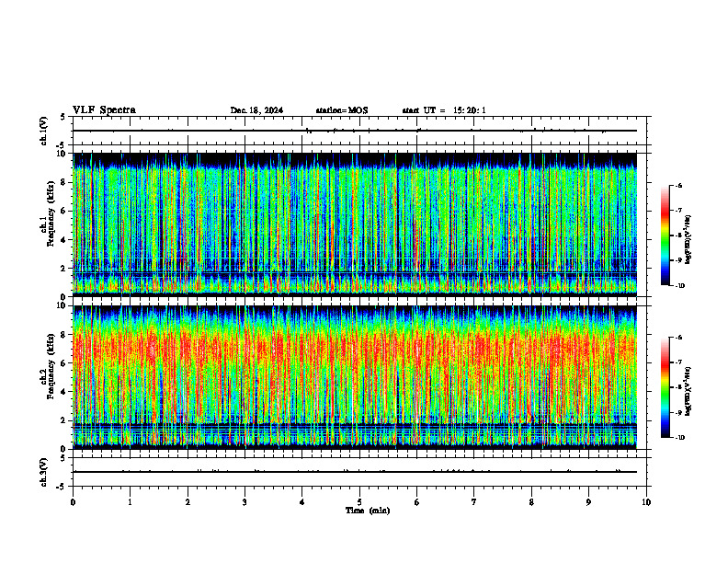728x563 pixels.
Task: Click the "8" kHz tick of ch.1 spectrogram
Action: click(x=64, y=182)
